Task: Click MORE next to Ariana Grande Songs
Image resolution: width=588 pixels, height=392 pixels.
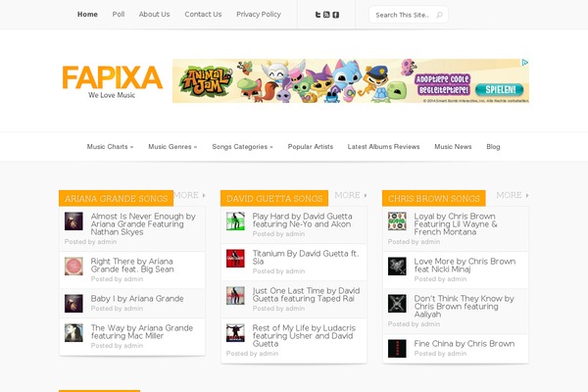Action: (x=190, y=195)
